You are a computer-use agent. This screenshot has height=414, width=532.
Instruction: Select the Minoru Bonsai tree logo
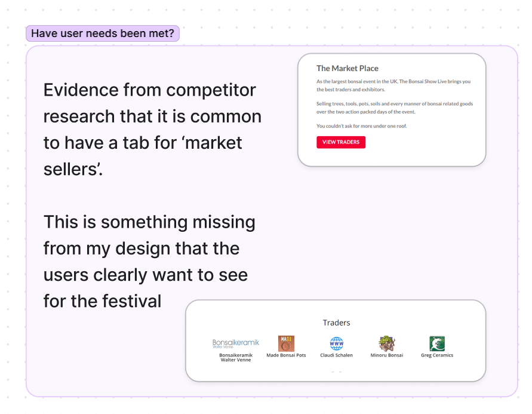click(386, 344)
